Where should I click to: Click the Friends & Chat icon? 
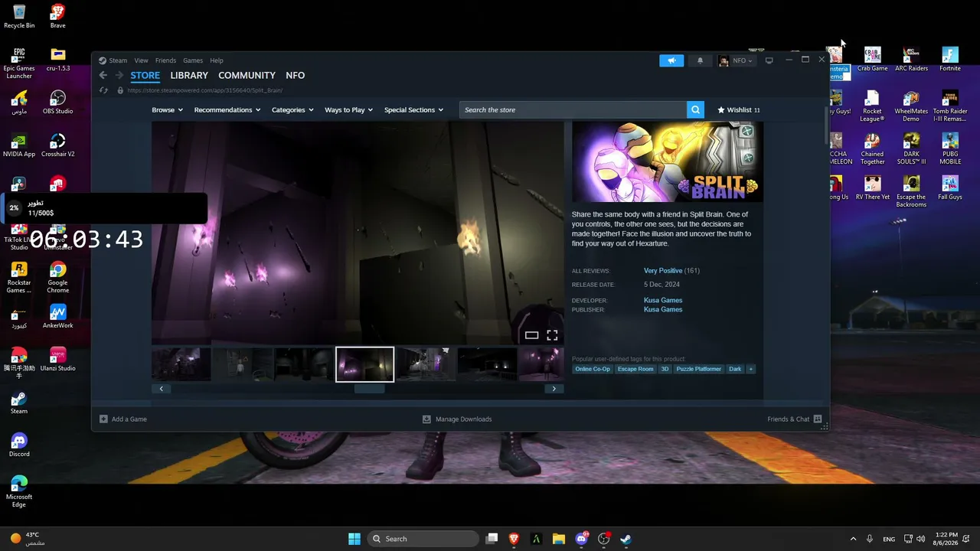point(818,419)
